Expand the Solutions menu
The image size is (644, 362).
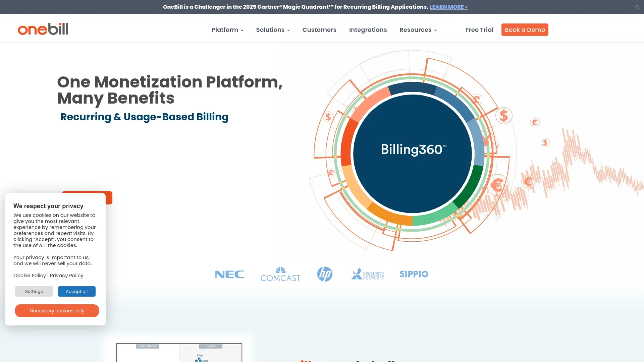tap(273, 30)
